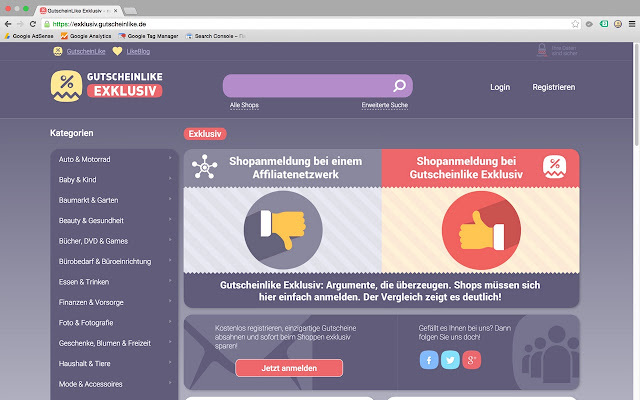
Task: Open a new browser tab
Action: pyautogui.click(x=130, y=11)
